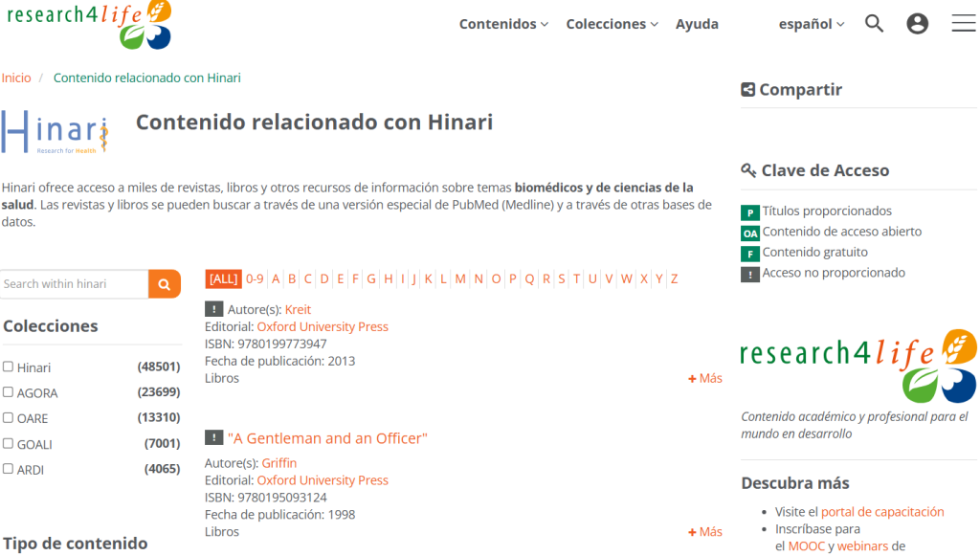Click the exclamation badge beside "A Gentleman and an Officer"
Viewport: 980px width, 556px height.
[x=213, y=437]
